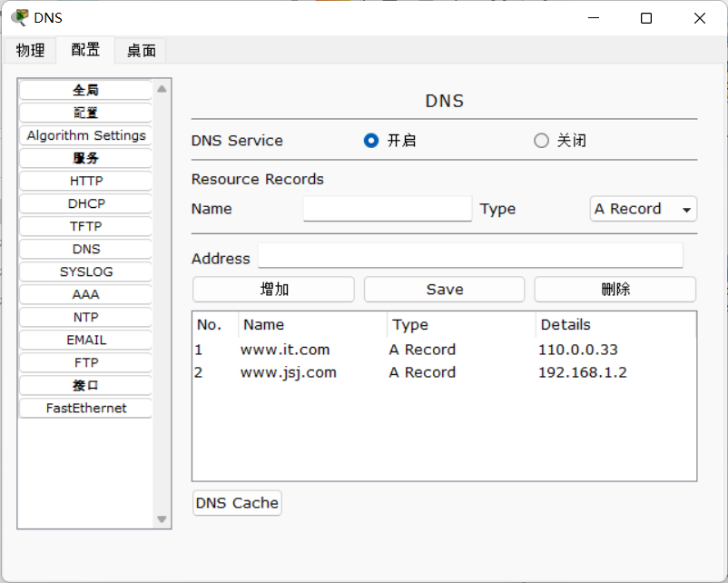Screen dimensions: 728x583
Task: Click inside the Name input field
Action: click(388, 209)
